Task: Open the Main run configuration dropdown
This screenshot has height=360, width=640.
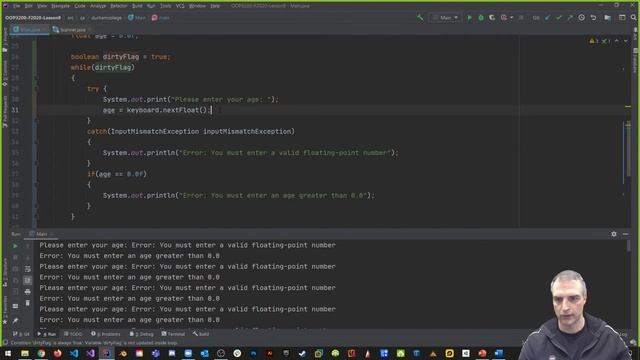Action: click(446, 18)
